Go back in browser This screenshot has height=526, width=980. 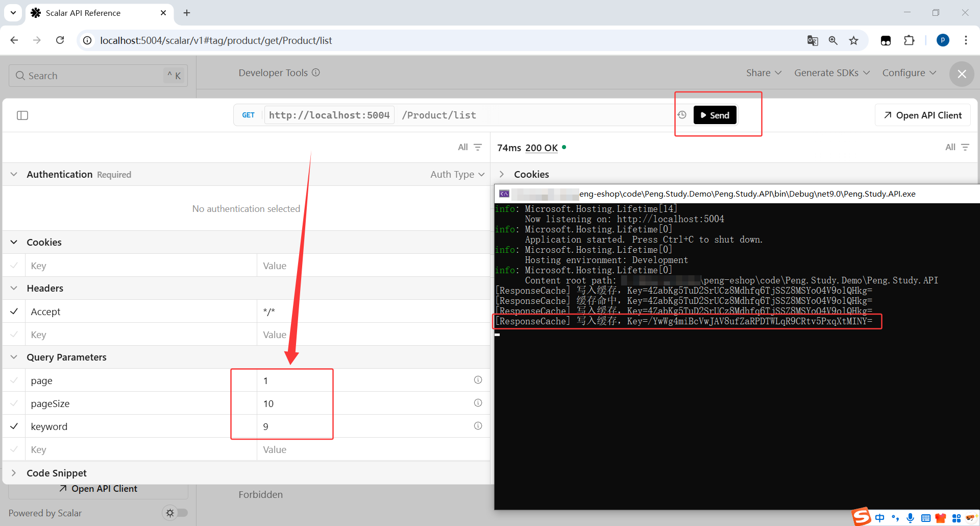[14, 40]
